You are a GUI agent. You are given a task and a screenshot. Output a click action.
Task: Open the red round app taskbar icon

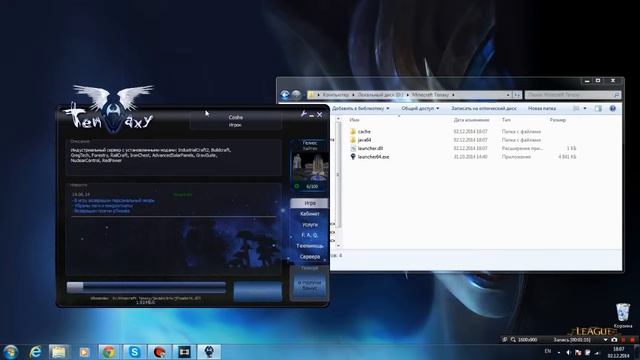point(159,351)
